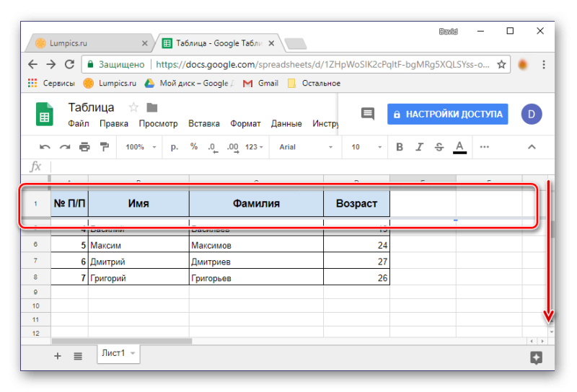Open the font size 10 dropdown
The image size is (577, 392).
[366, 147]
